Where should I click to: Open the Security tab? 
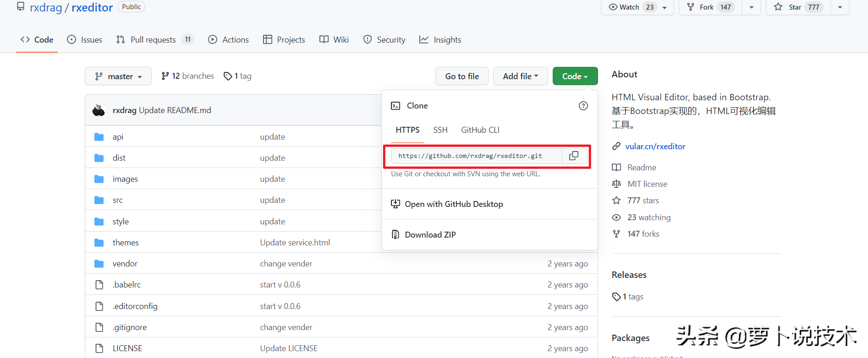pos(384,40)
